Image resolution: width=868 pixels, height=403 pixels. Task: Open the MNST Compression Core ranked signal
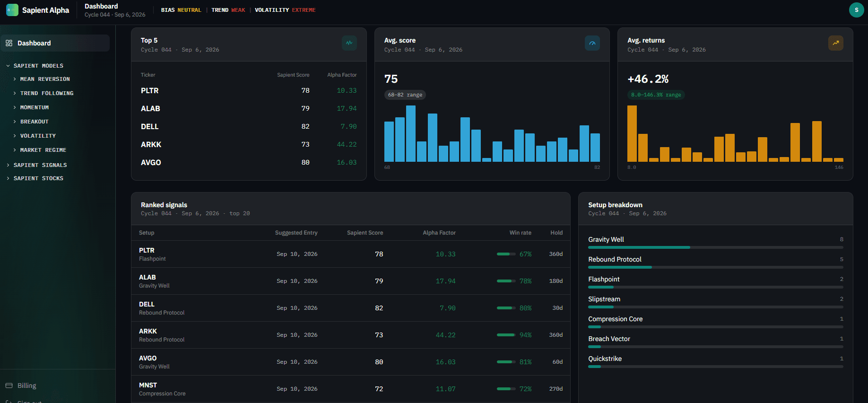[x=351, y=389]
